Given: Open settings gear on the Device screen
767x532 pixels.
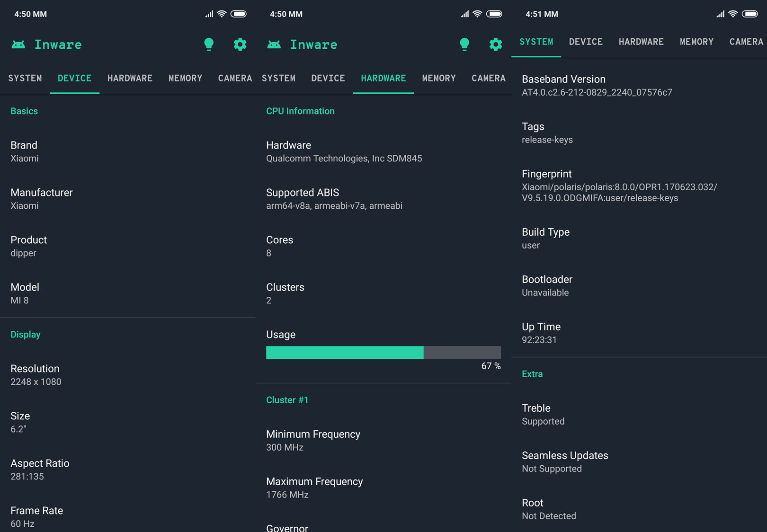Looking at the screenshot, I should pyautogui.click(x=240, y=44).
